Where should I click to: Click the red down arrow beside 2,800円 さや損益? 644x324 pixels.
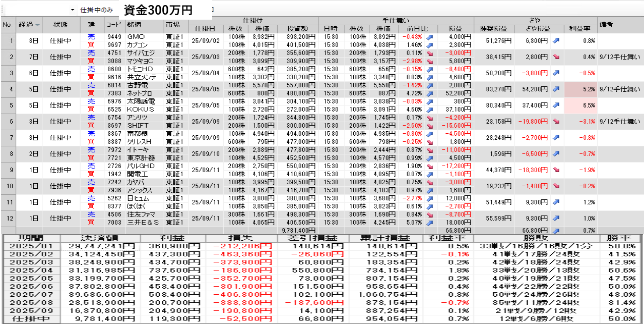click(x=556, y=58)
